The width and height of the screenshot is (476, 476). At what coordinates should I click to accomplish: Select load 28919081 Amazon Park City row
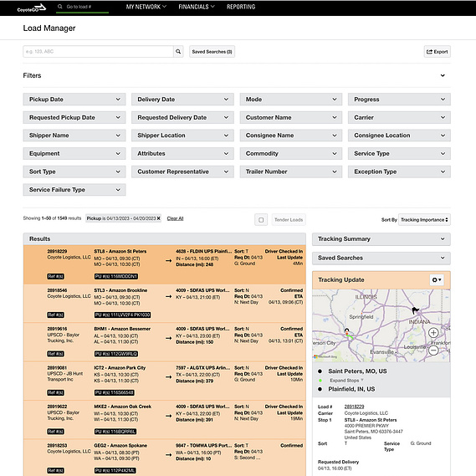pos(165,381)
